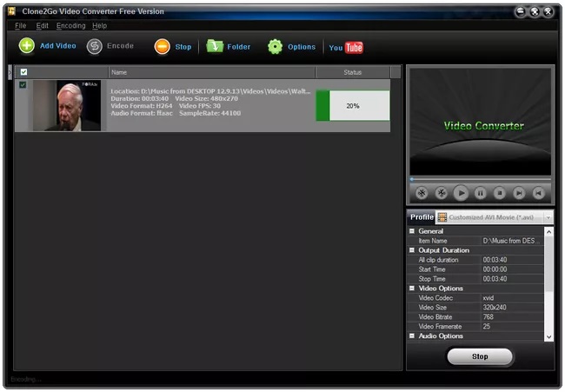Expand the left side panel arrow handle
Viewport: 565px width, 392px height.
pyautogui.click(x=10, y=72)
